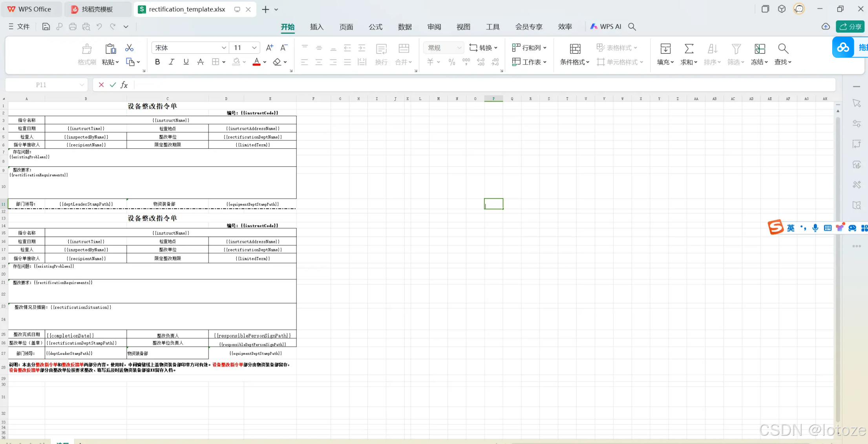Screen dimensions: 868x444
Task: Switch to the 插入 ribbon tab
Action: click(316, 27)
